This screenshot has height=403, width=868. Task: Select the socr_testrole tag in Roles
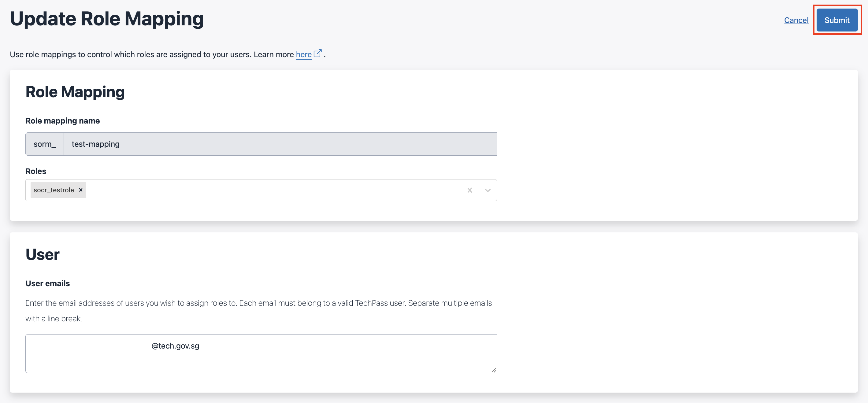[54, 190]
